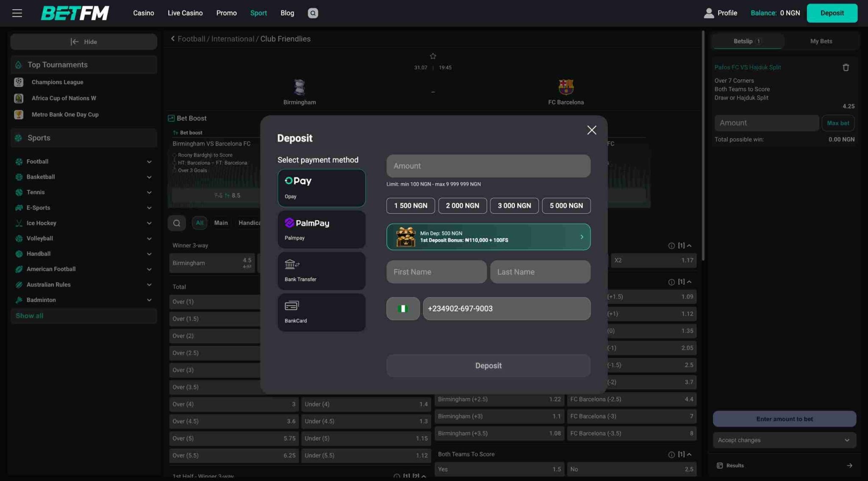
Task: Click the Hide sidebar button
Action: 84,42
